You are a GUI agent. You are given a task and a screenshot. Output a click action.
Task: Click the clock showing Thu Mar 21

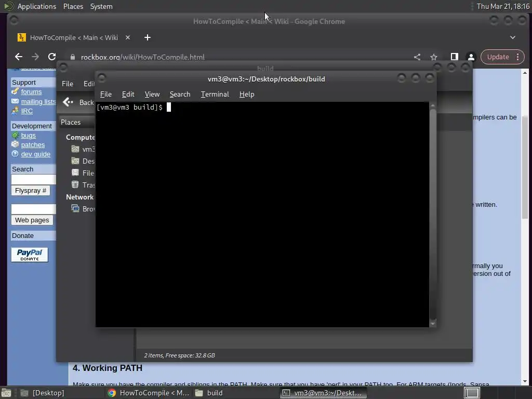[503, 6]
